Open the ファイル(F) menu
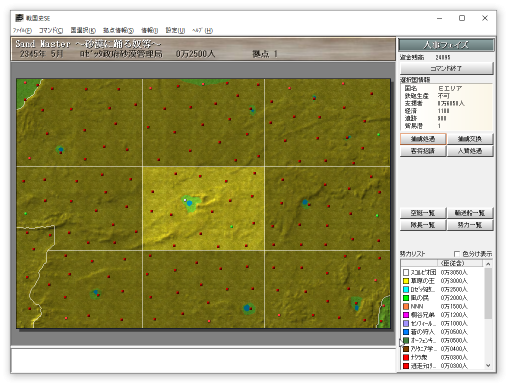The height and width of the screenshot is (383, 507). [22, 30]
